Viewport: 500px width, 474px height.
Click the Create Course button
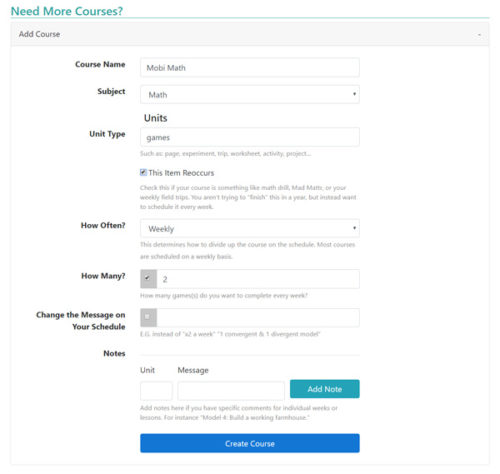click(x=250, y=443)
